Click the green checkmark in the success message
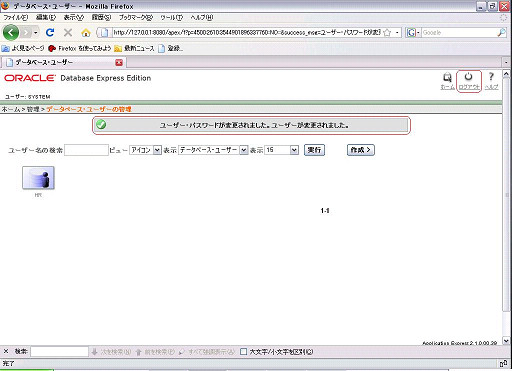Image resolution: width=512 pixels, height=371 pixels. tap(101, 125)
